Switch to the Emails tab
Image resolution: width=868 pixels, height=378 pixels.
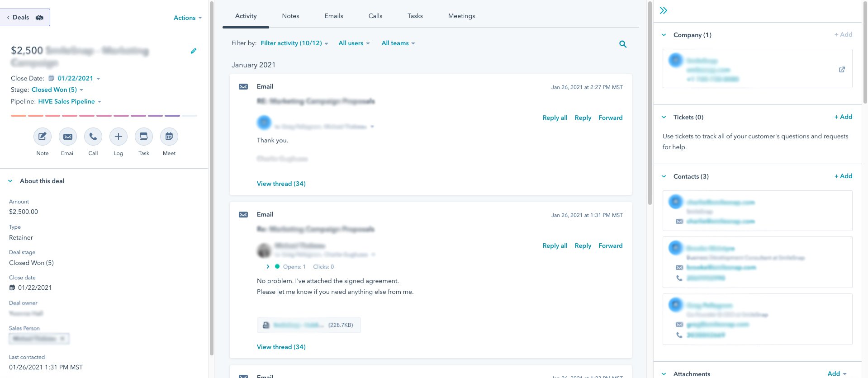click(x=334, y=16)
